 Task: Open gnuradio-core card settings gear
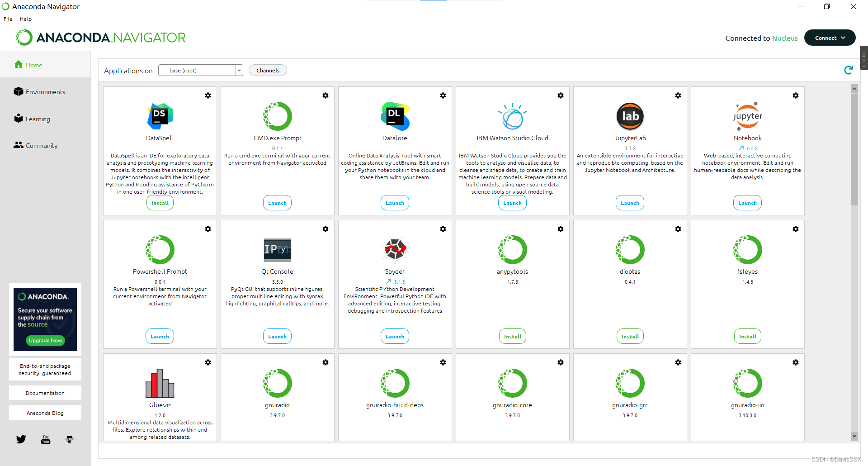pyautogui.click(x=561, y=362)
